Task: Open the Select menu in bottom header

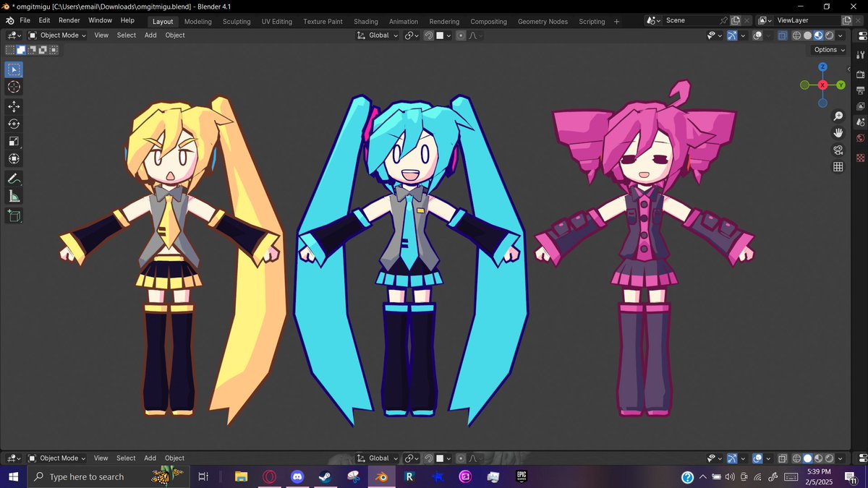Action: click(126, 458)
